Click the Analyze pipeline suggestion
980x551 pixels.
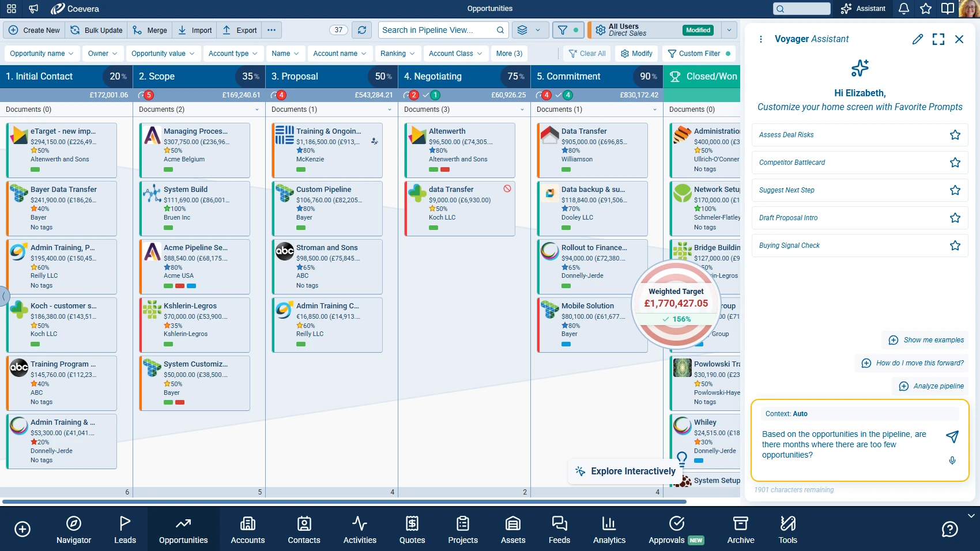[x=931, y=386]
